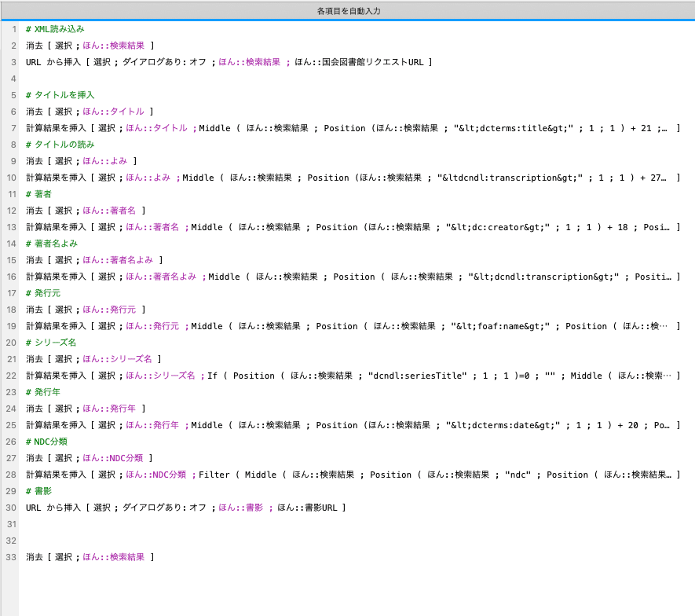This screenshot has height=616, width=695.
Task: Select line 2 clearing ほん::検索結果
Action: coord(90,46)
